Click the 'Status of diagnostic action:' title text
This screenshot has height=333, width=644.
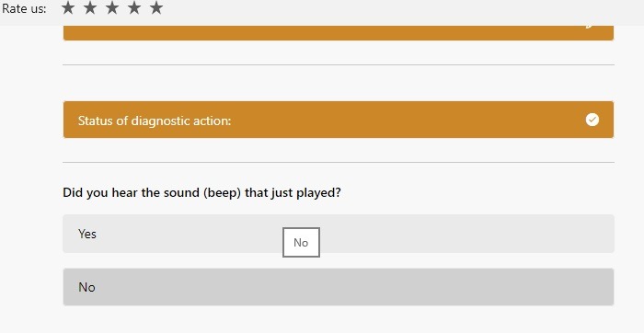[155, 121]
